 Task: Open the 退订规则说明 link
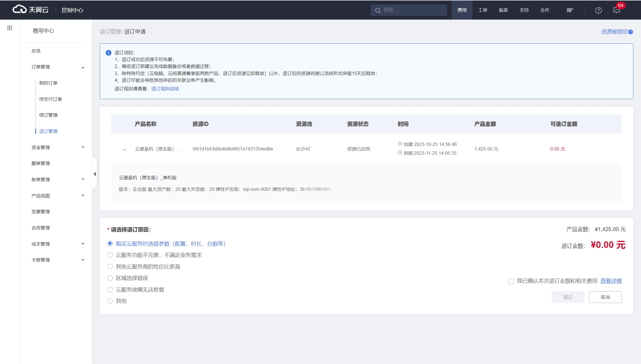coord(165,89)
